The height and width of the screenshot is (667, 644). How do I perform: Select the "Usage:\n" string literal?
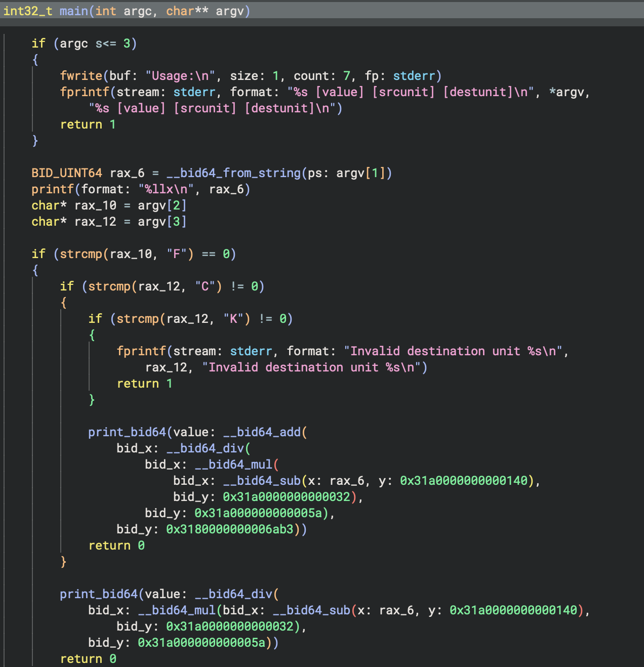[x=180, y=76]
